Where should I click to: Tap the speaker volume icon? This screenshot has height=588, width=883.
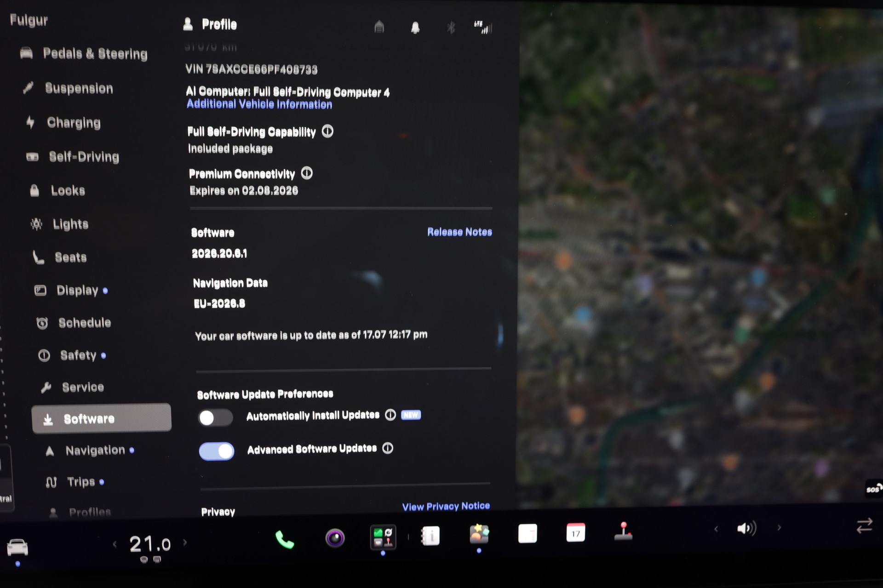click(746, 528)
